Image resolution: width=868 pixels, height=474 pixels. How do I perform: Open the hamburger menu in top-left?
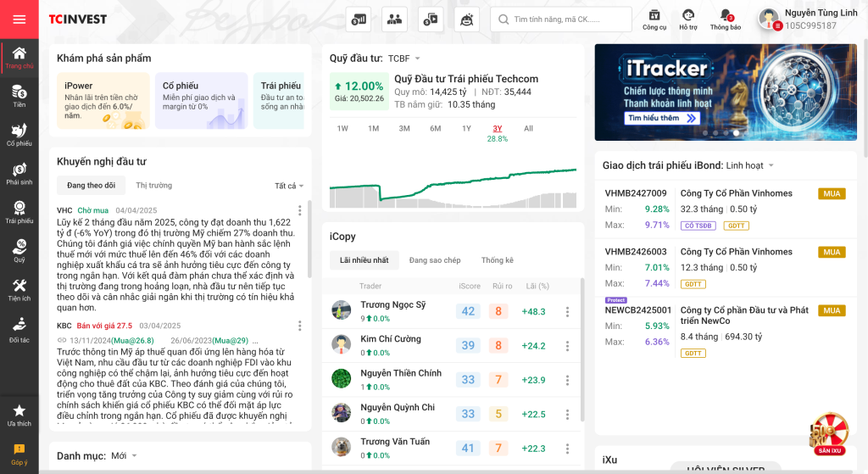pyautogui.click(x=19, y=20)
